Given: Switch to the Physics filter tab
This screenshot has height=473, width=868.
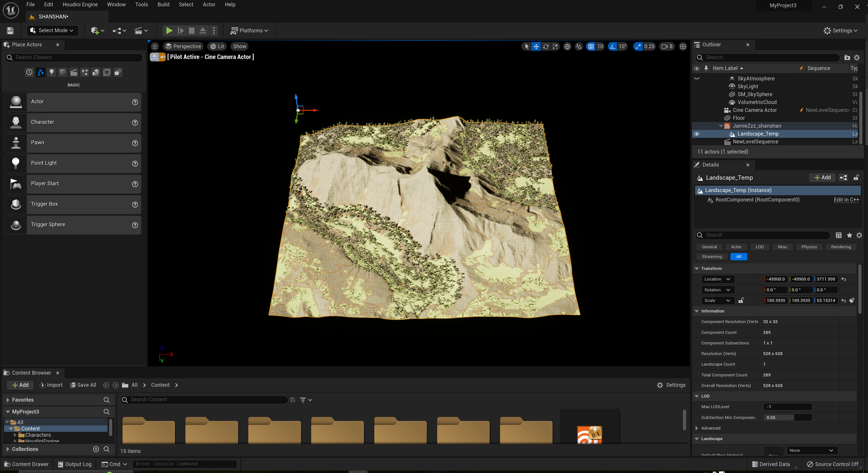Looking at the screenshot, I should pos(809,247).
